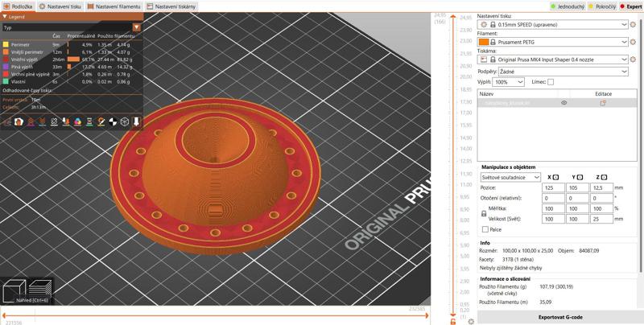Open layer slider settings gear icon

471,321
